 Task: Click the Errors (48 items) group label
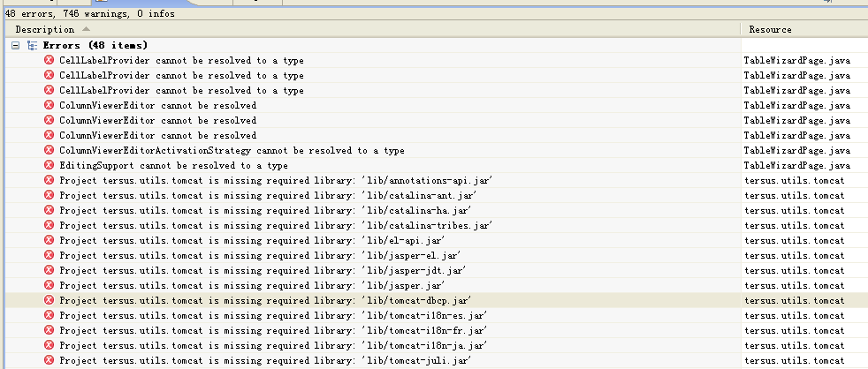95,45
